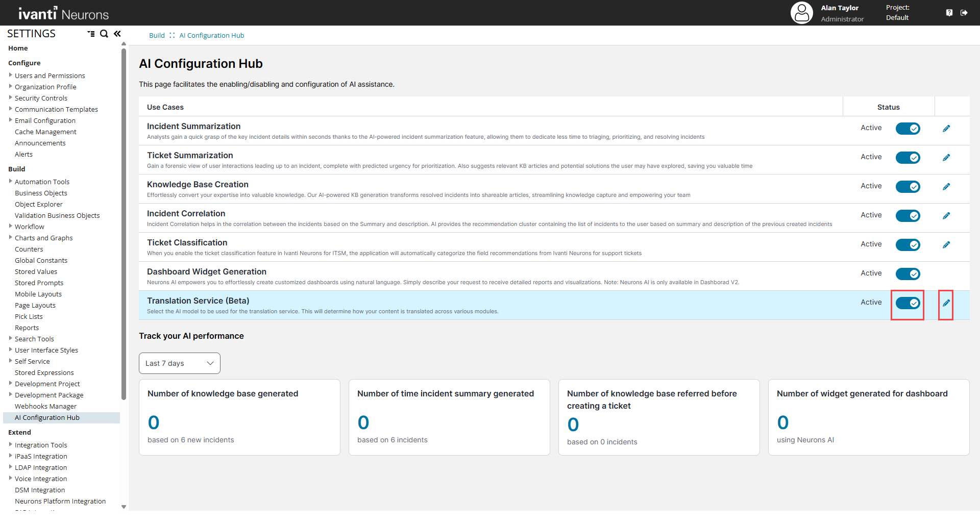980x526 pixels.
Task: Edit the Incident Correlation configuration
Action: 946,216
